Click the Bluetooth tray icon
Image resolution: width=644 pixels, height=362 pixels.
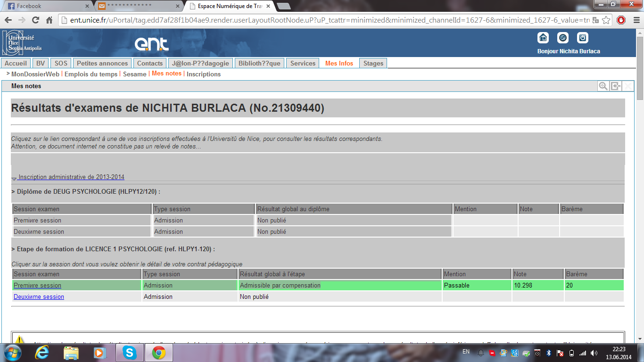pyautogui.click(x=549, y=353)
